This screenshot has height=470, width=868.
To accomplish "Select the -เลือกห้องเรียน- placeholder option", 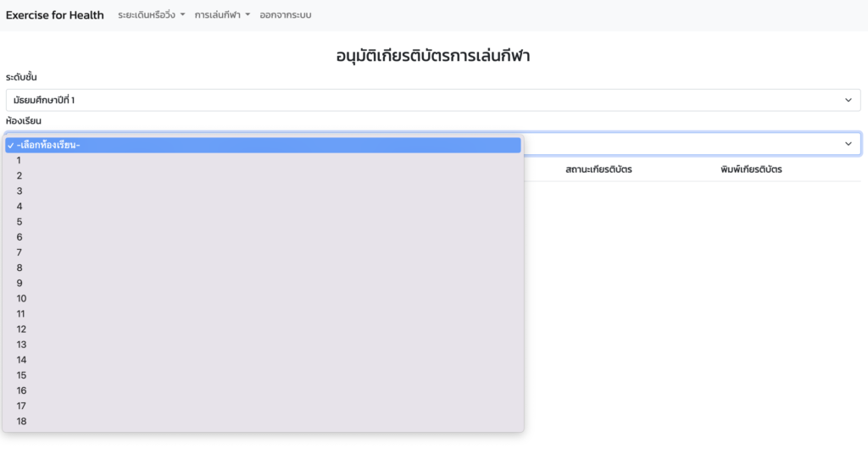I will 263,145.
